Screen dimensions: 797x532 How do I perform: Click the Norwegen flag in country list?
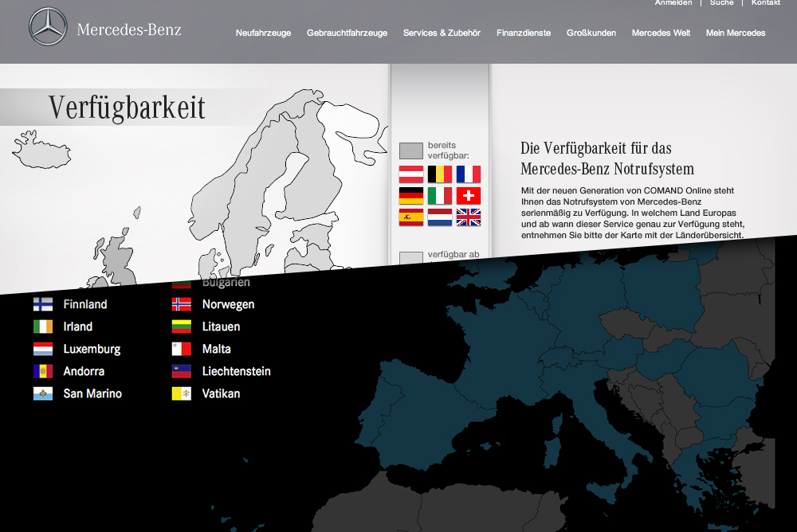[182, 304]
